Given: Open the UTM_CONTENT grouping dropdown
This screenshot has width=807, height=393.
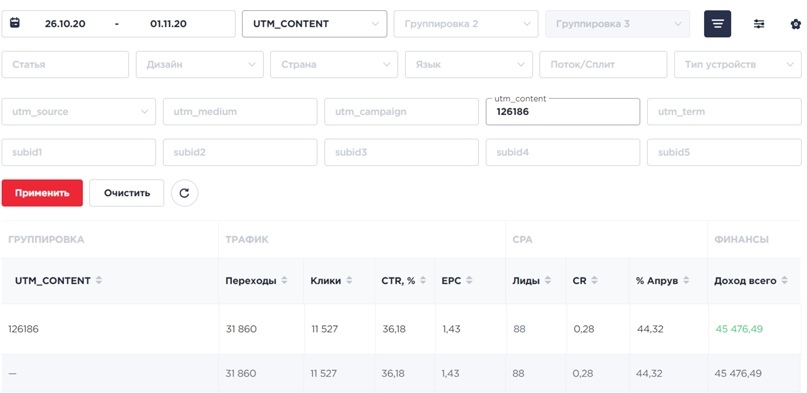Looking at the screenshot, I should 314,24.
